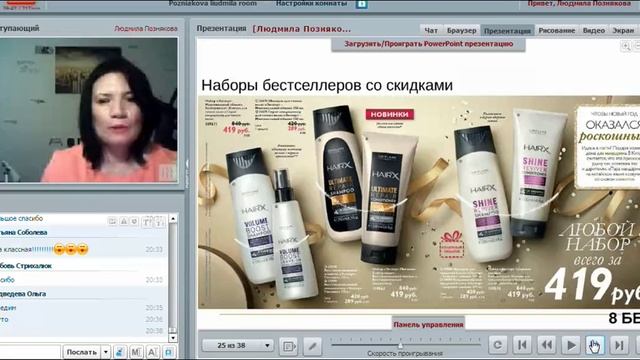Click the blue icon beside 'Настройки комнаты'
Viewport: 640px width, 360px height.
(x=362, y=4)
